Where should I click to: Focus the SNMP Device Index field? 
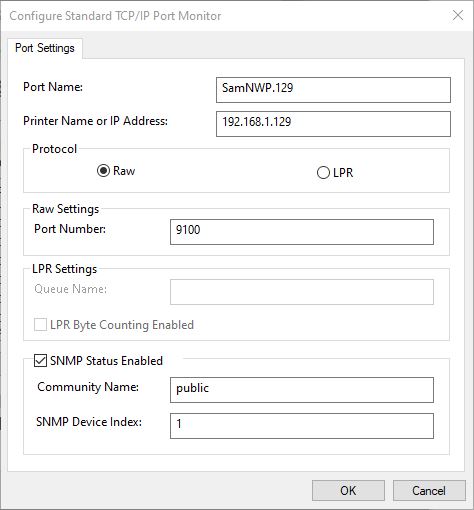[302, 426]
